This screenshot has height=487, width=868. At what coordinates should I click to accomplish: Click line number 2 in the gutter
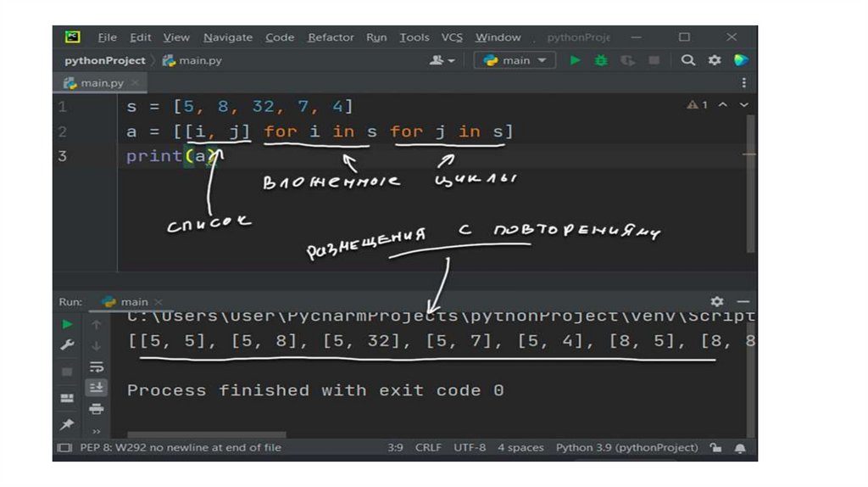63,132
